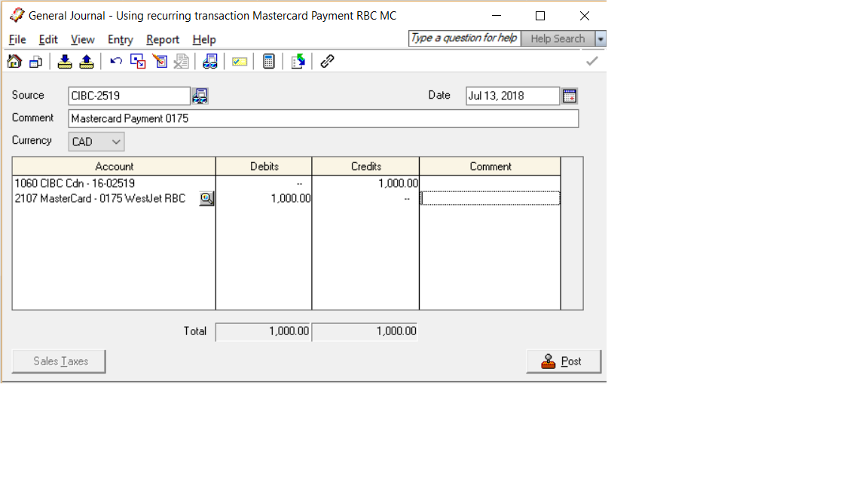Click the Mastercard Payment 0175 Comment field
The width and height of the screenshot is (868, 488).
coord(323,118)
